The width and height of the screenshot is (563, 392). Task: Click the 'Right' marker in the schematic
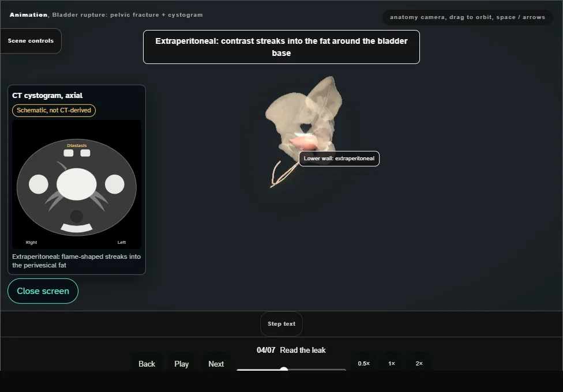31,242
